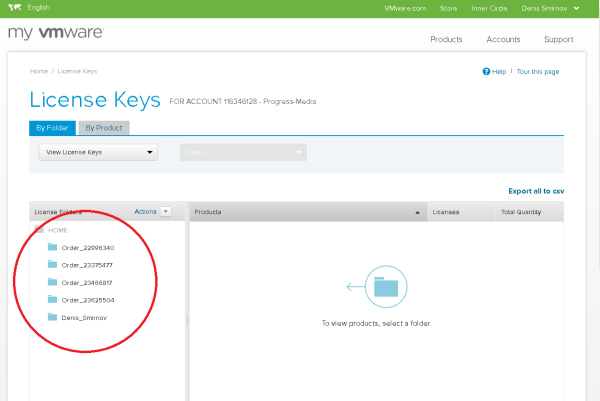
Task: Sort by the Licenses column header
Action: pyautogui.click(x=461, y=212)
